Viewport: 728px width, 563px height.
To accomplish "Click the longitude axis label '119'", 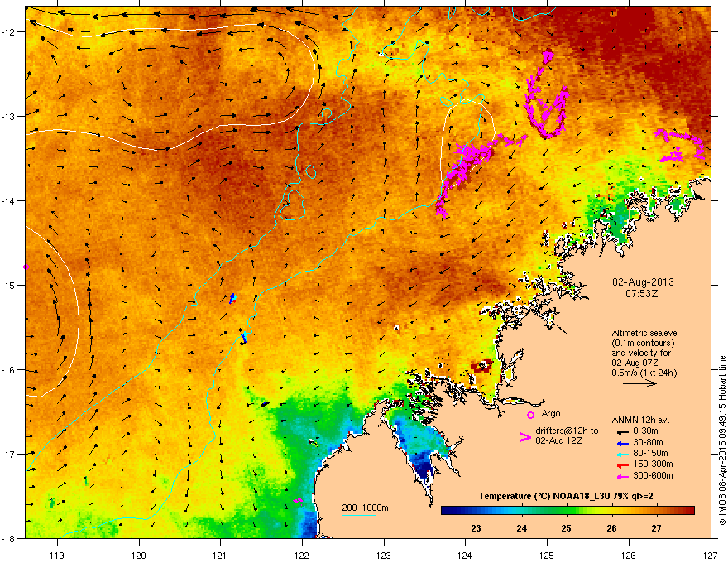I will point(57,555).
